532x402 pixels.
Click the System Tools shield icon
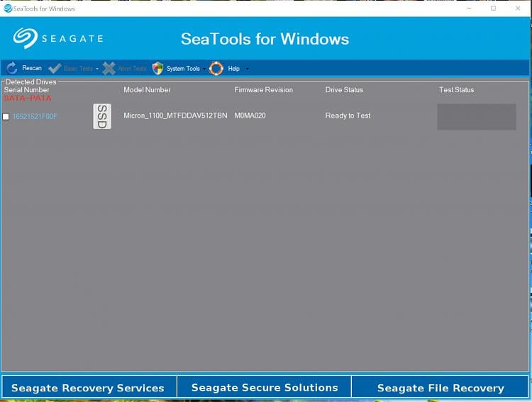(x=157, y=68)
